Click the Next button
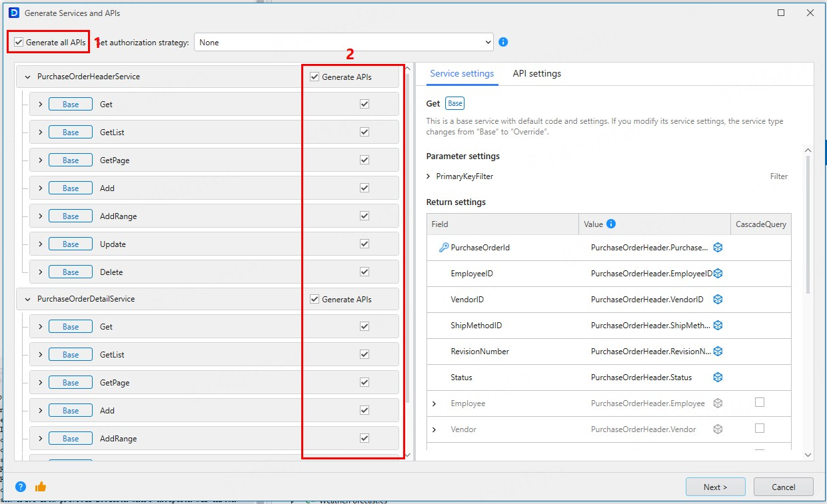Screen dimensions: 827x504 click(x=715, y=487)
